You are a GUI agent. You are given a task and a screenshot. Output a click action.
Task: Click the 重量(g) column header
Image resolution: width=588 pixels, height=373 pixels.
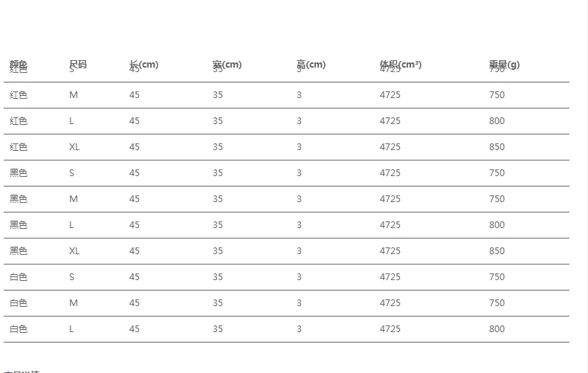point(504,65)
